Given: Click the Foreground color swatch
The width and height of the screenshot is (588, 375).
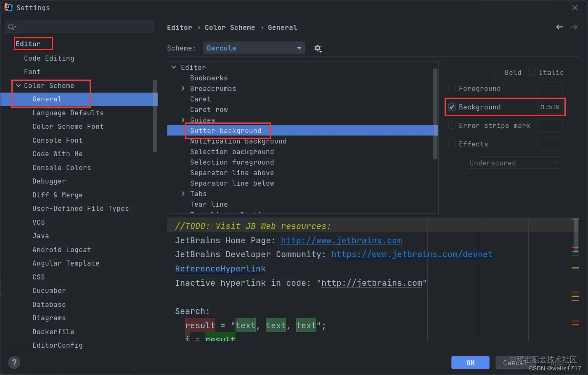Looking at the screenshot, I should [x=550, y=89].
